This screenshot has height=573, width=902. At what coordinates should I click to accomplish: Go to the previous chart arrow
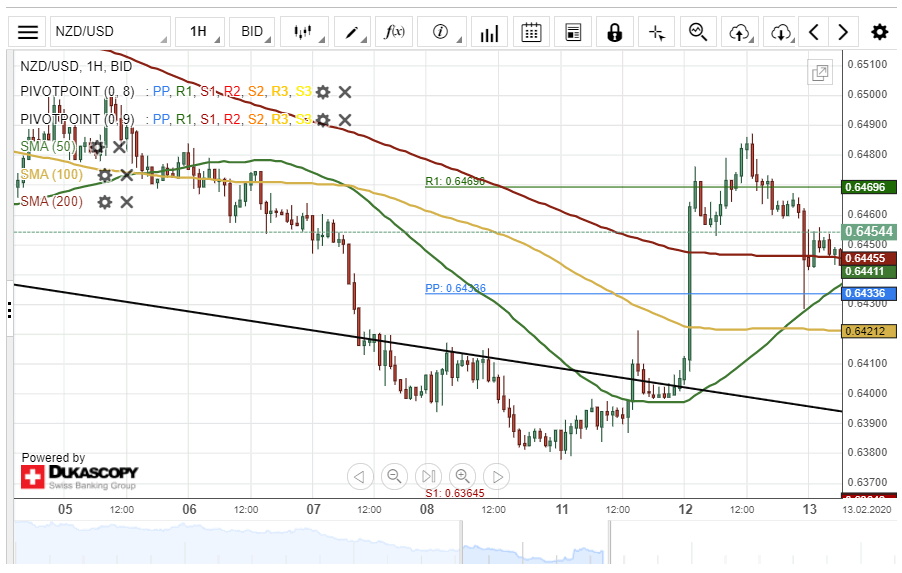pyautogui.click(x=813, y=32)
